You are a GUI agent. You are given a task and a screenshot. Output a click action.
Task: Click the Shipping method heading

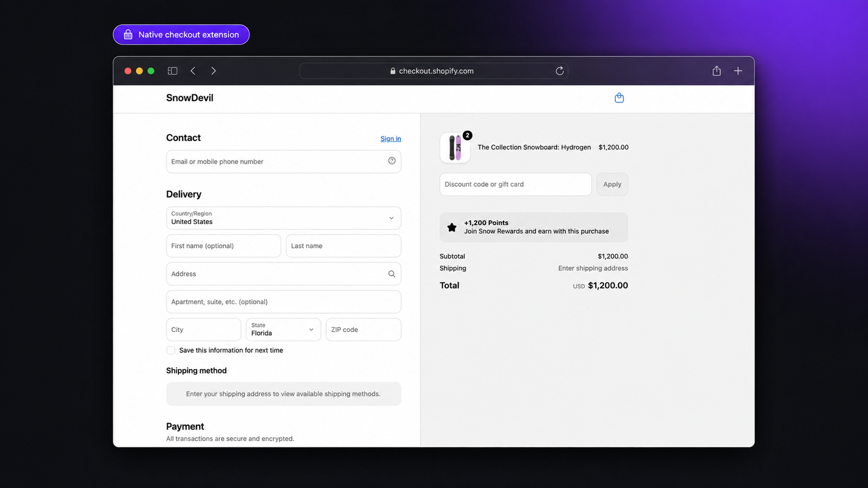tap(196, 371)
